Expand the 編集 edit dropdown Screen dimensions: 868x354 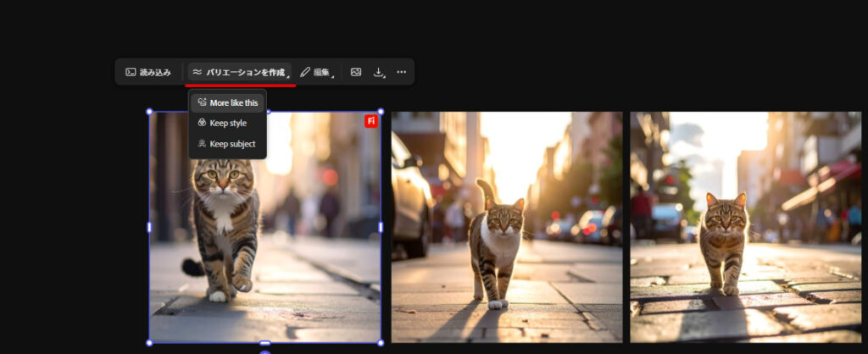(317, 72)
